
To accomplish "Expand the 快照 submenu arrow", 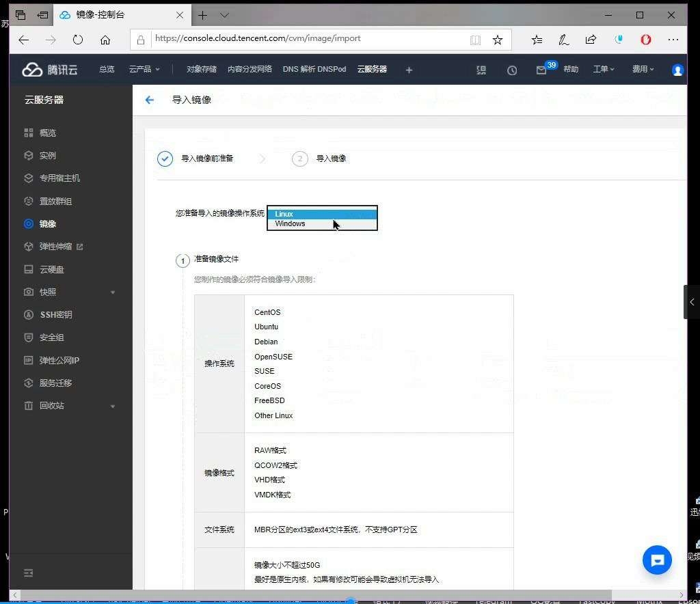I will 113,292.
